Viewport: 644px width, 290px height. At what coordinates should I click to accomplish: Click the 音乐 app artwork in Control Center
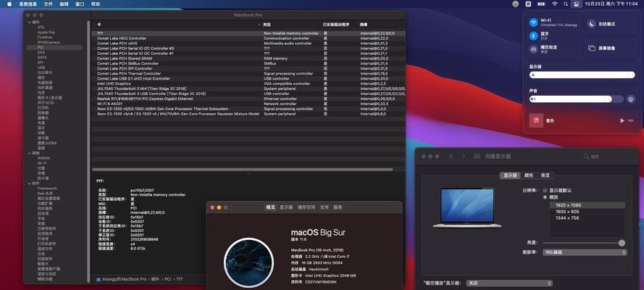tap(536, 121)
